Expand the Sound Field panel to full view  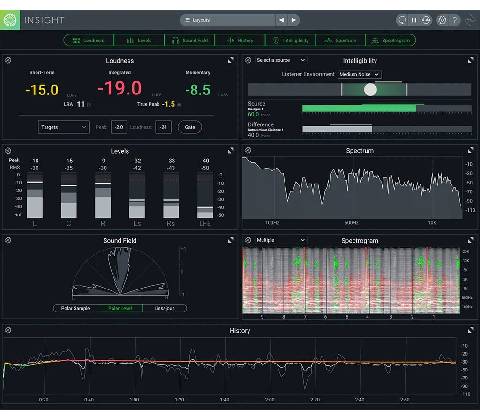point(231,240)
